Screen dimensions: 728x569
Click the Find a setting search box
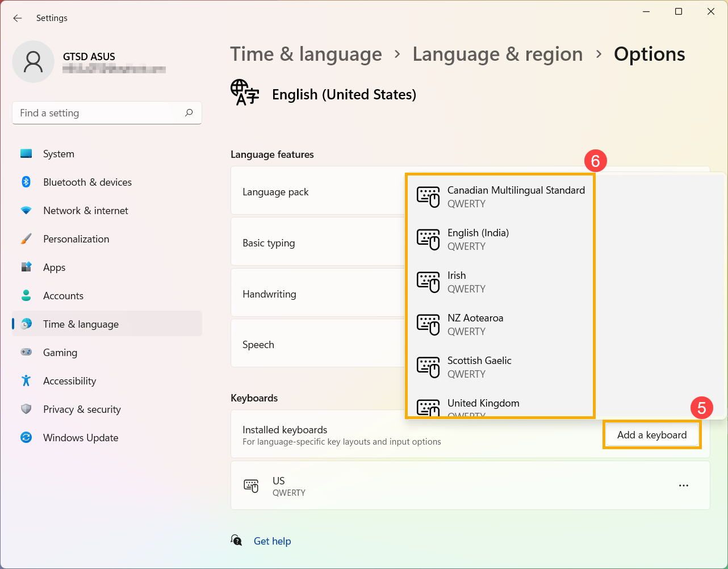(x=99, y=113)
